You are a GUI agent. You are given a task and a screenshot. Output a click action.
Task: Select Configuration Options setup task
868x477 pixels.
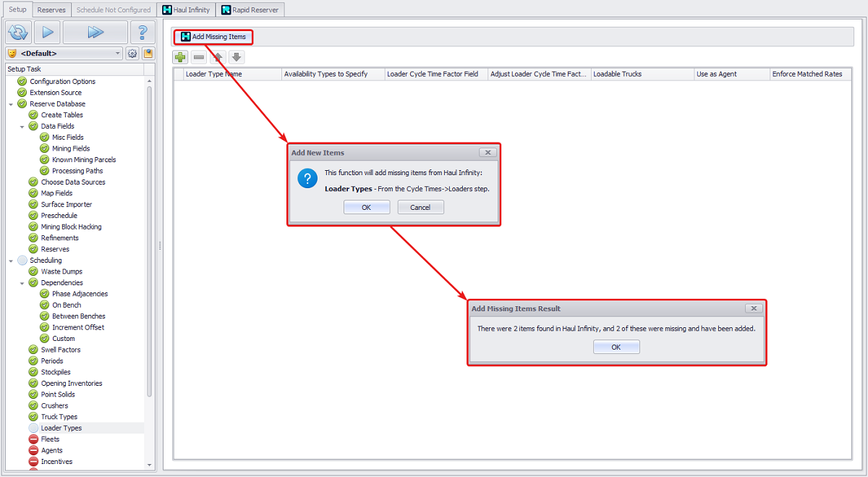[62, 82]
